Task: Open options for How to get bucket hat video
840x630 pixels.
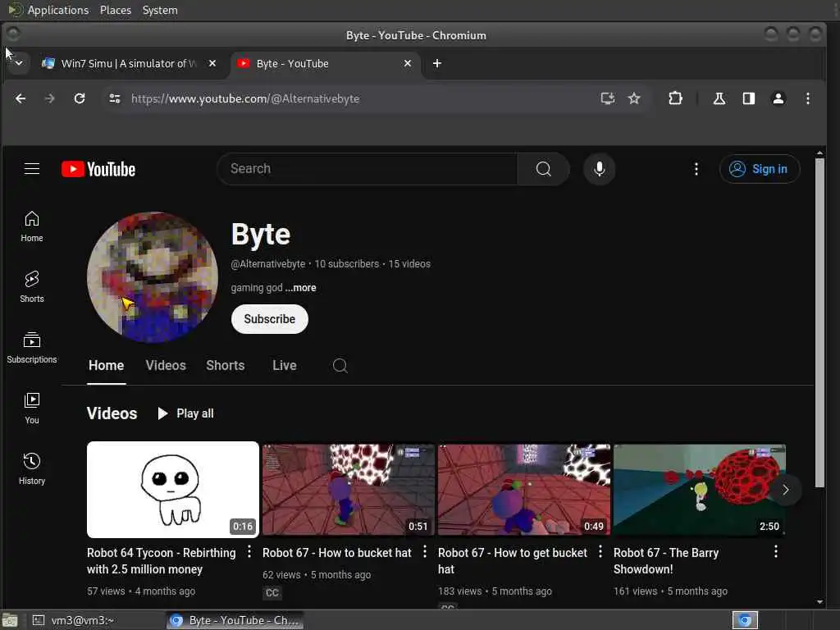Action: point(600,552)
